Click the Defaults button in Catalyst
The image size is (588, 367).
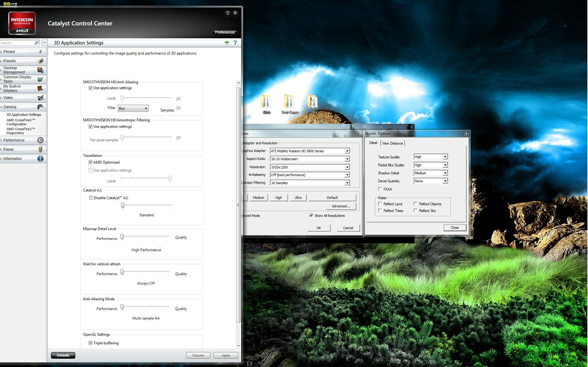(x=63, y=355)
